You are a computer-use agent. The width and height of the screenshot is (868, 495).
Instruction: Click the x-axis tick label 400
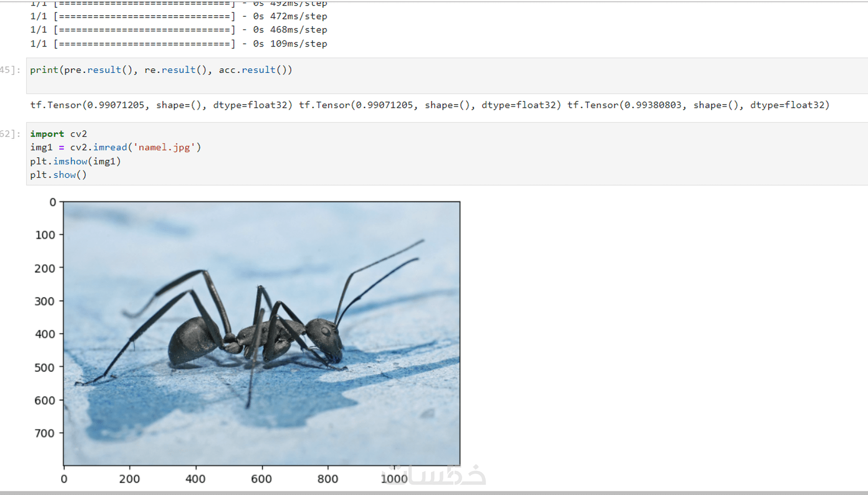click(x=196, y=479)
